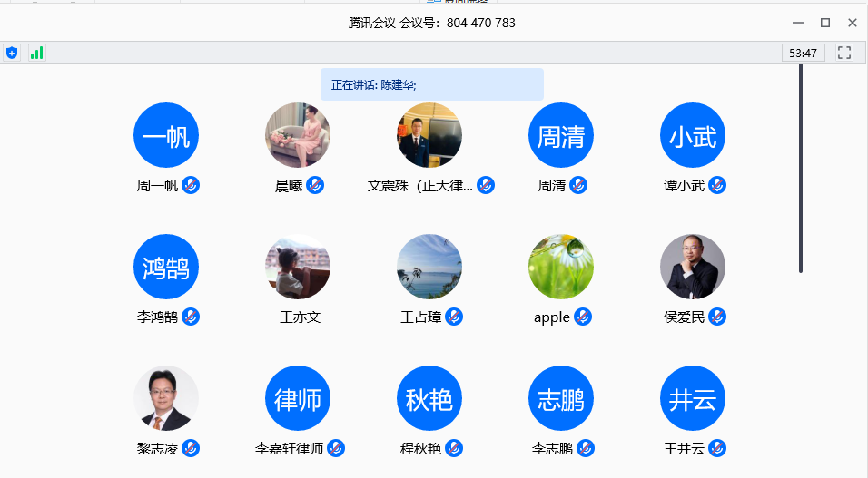The image size is (868, 478).
Task: Select 侯爱民's portrait avatar
Action: [693, 267]
